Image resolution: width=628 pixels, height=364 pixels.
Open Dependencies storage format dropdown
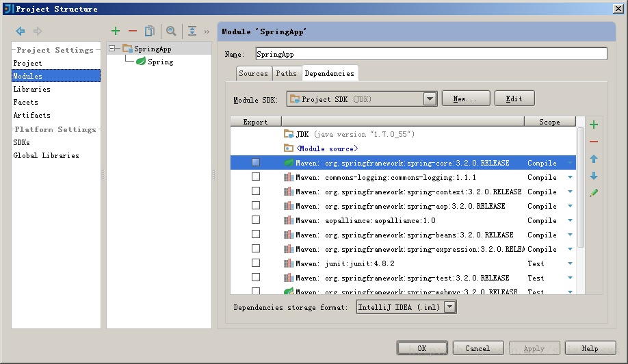point(450,307)
